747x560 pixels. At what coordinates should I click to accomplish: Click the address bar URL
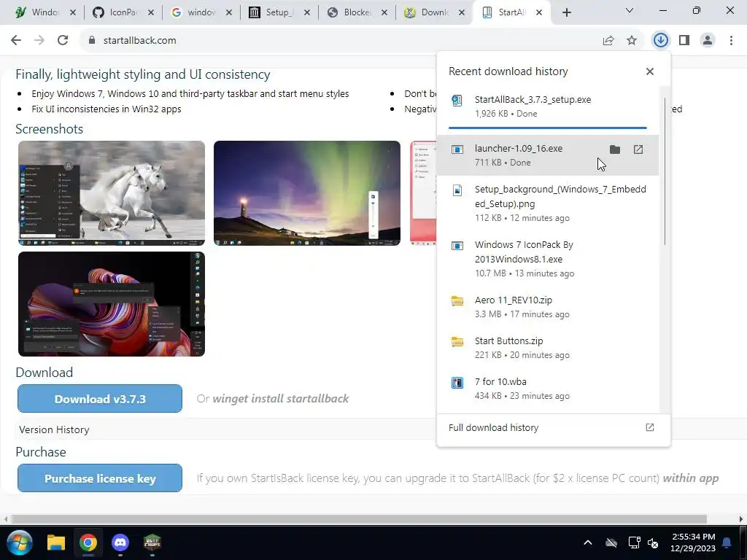click(x=139, y=41)
